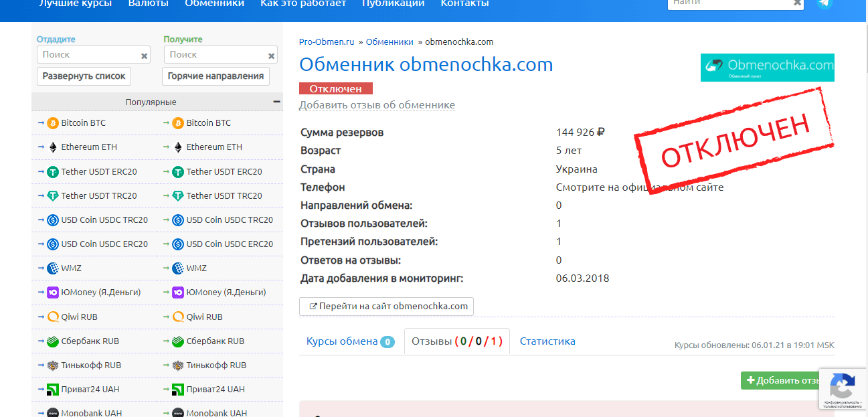Image resolution: width=868 pixels, height=417 pixels.
Task: Clear the top header search box
Action: 797,3
